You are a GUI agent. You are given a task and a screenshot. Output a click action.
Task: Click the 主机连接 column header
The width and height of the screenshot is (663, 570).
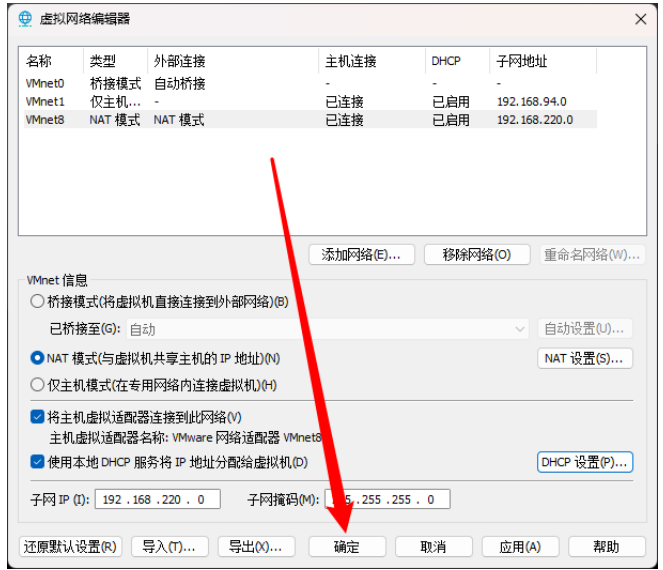click(x=372, y=61)
